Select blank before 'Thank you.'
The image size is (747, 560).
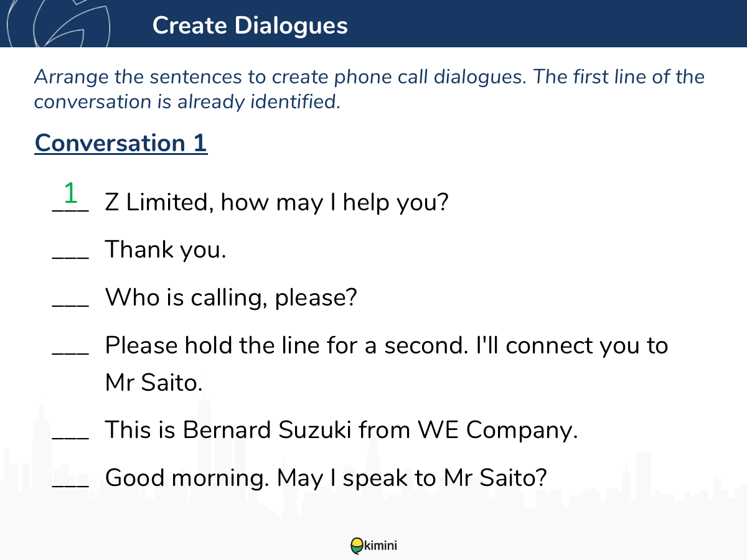click(70, 256)
